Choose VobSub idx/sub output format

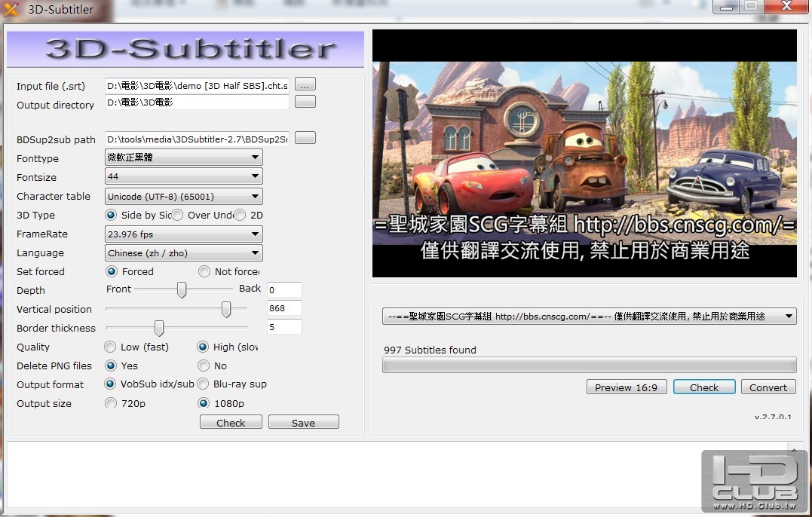110,384
